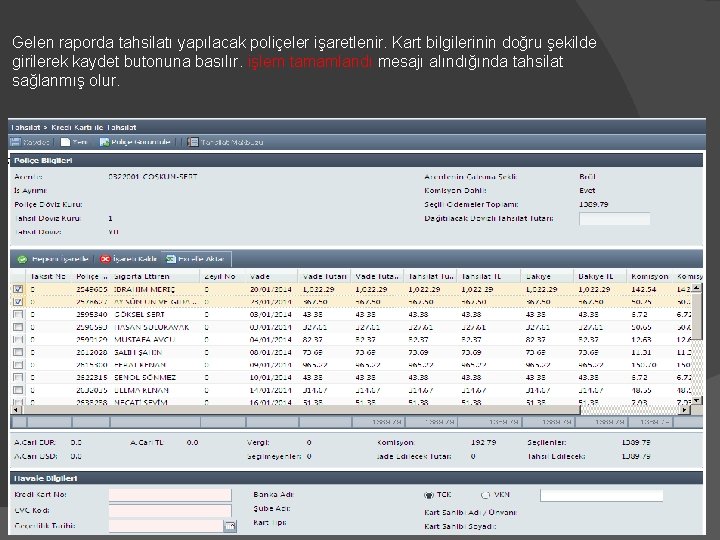Click the TCK/VKN number input field
720x540 pixels.
601,495
